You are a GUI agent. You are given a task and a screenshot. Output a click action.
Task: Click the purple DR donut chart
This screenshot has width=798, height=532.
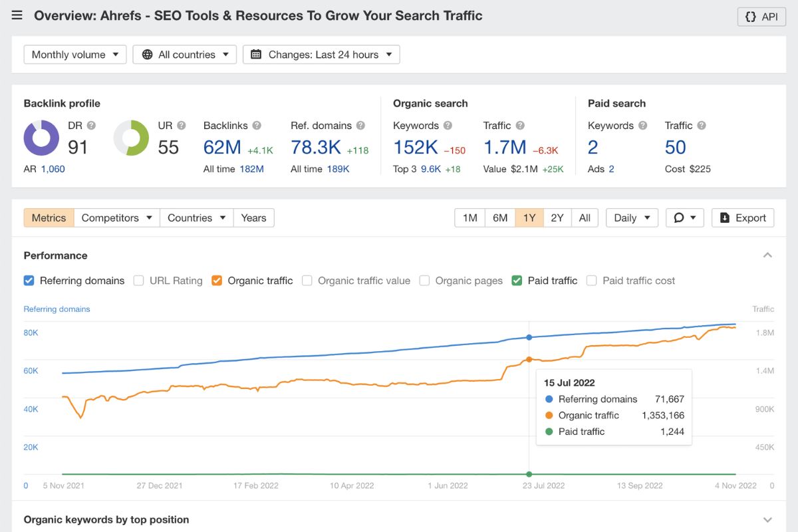click(41, 138)
